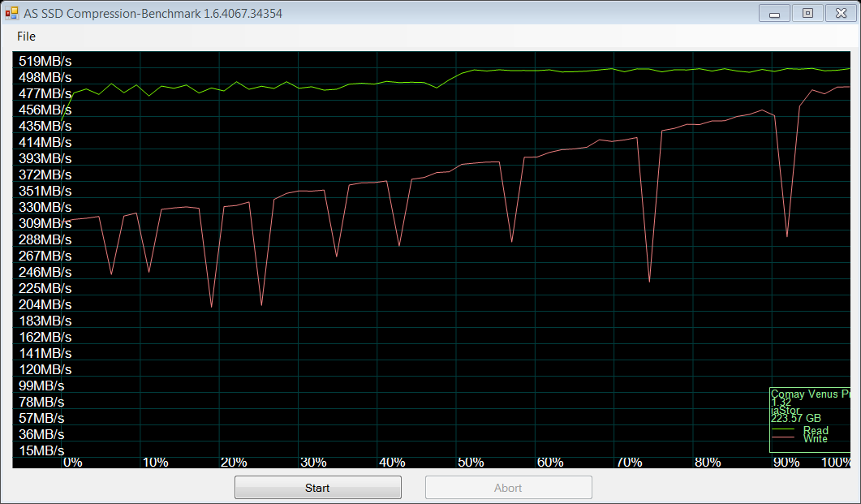The height and width of the screenshot is (504, 861).
Task: Click the 435MB/s axis label
Action: pos(45,126)
